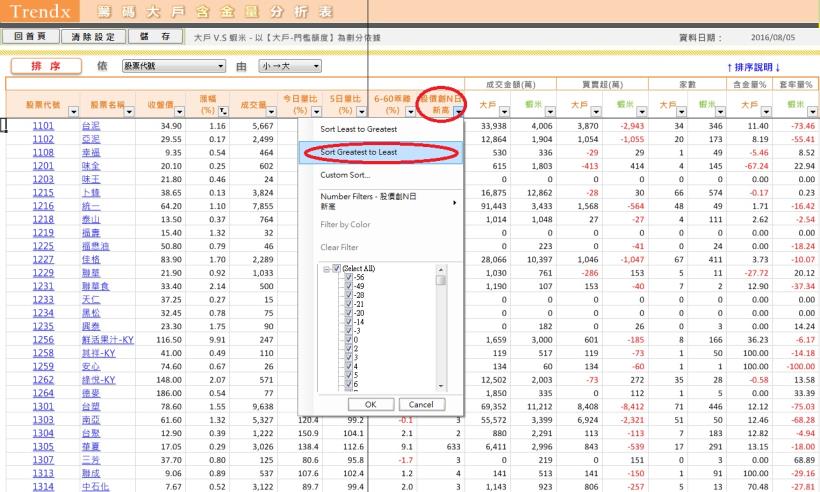Open filter dropdown on 成交量 column header
This screenshot has height=492, width=820.
pos(271,111)
